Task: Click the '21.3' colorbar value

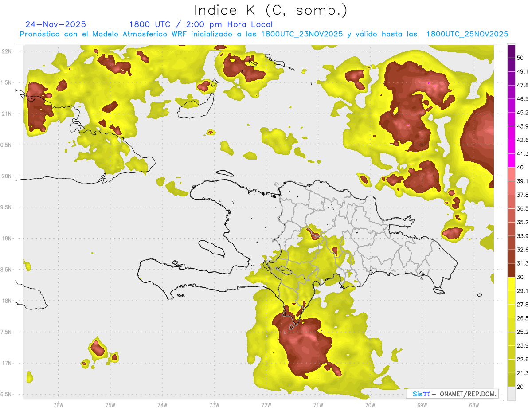Action: (523, 373)
